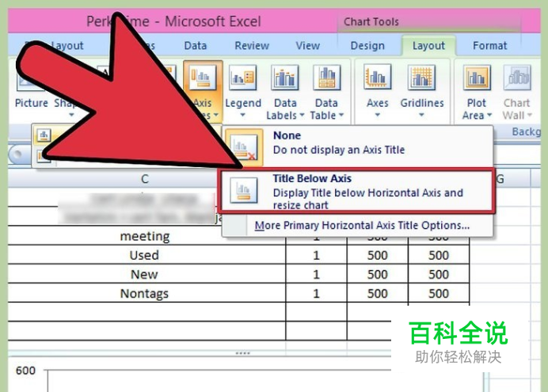Open More Primary Horizontal Axis Title Options

(x=362, y=226)
